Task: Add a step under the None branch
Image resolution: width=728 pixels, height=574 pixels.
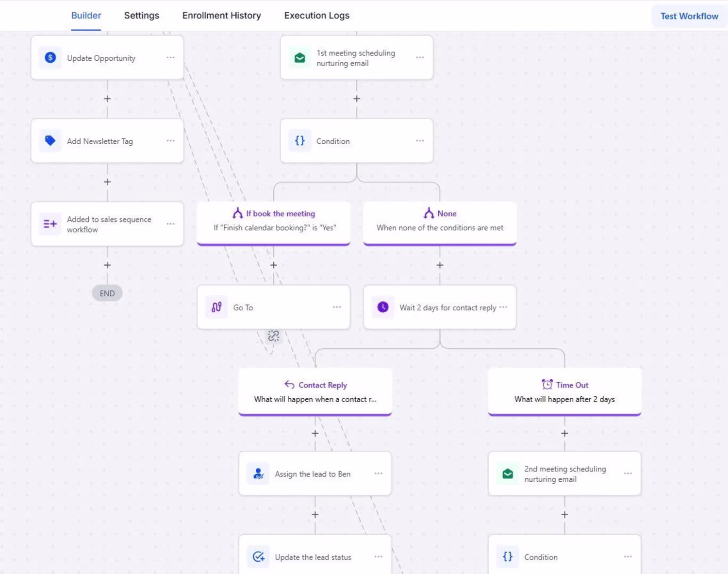Action: 440,265
